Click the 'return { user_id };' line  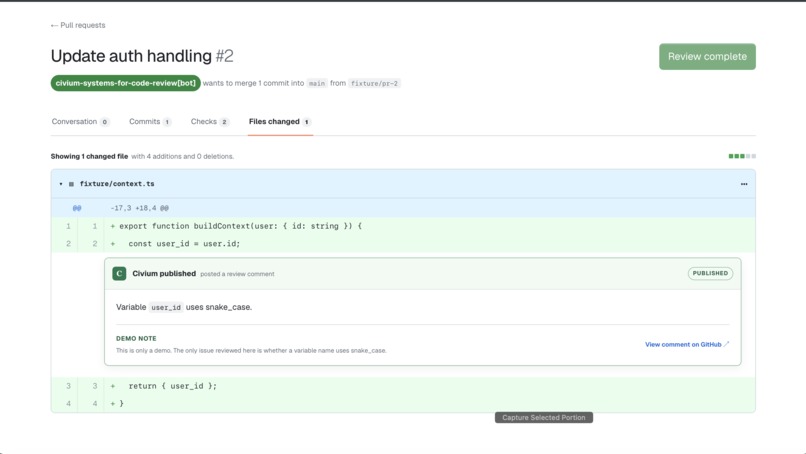(403, 386)
